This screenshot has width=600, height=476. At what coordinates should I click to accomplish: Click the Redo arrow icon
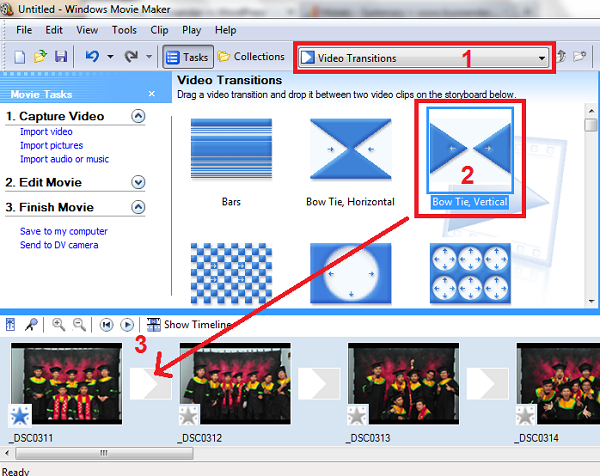[131, 57]
